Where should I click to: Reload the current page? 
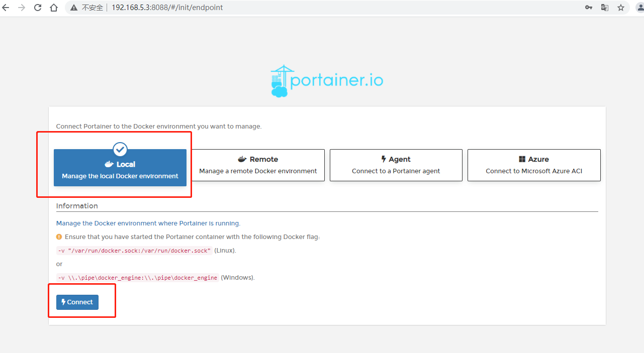38,8
